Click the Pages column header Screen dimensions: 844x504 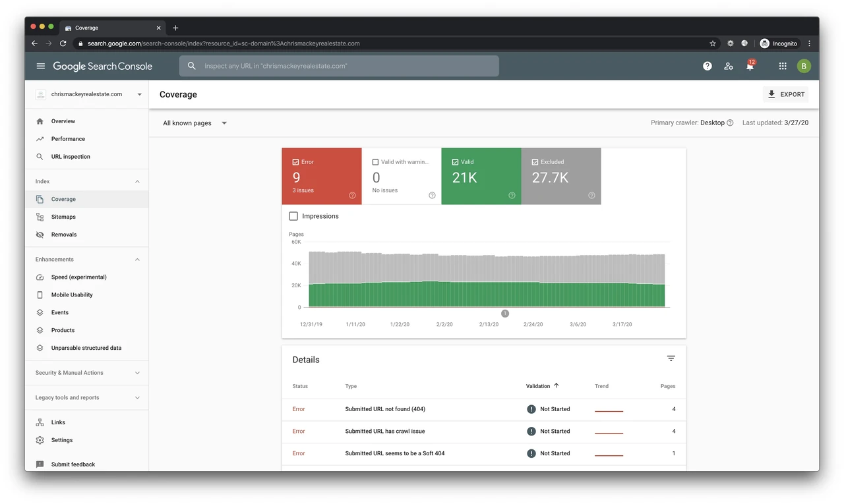point(668,386)
